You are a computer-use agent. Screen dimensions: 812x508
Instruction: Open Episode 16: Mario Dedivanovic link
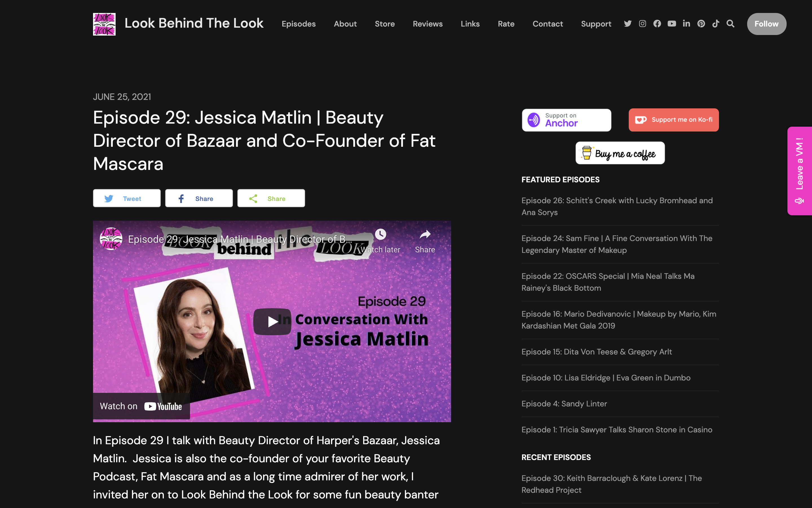point(619,320)
